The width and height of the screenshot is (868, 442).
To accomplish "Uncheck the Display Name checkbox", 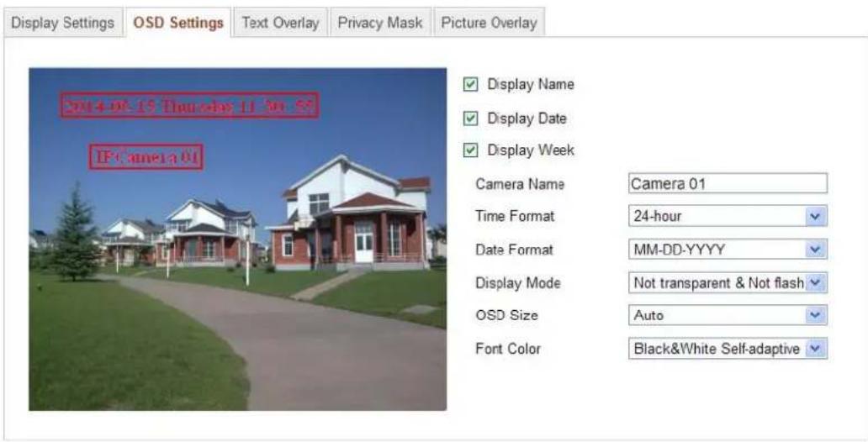I will (x=470, y=85).
